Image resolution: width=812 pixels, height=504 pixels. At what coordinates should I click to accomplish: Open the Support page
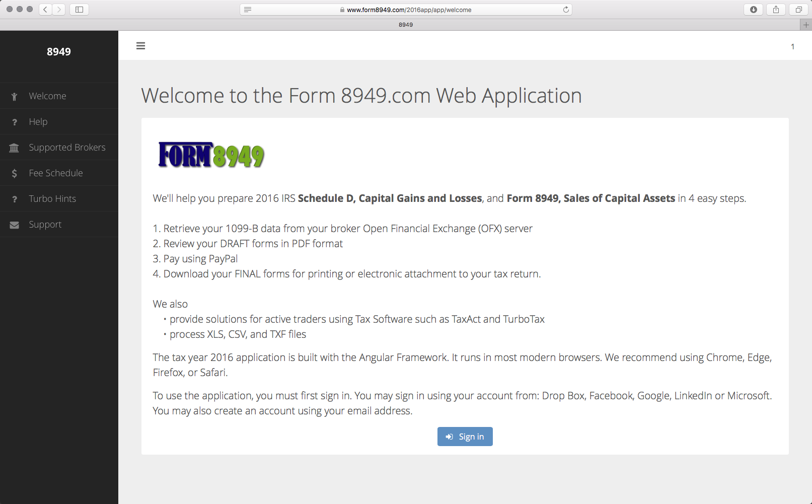pos(59,225)
